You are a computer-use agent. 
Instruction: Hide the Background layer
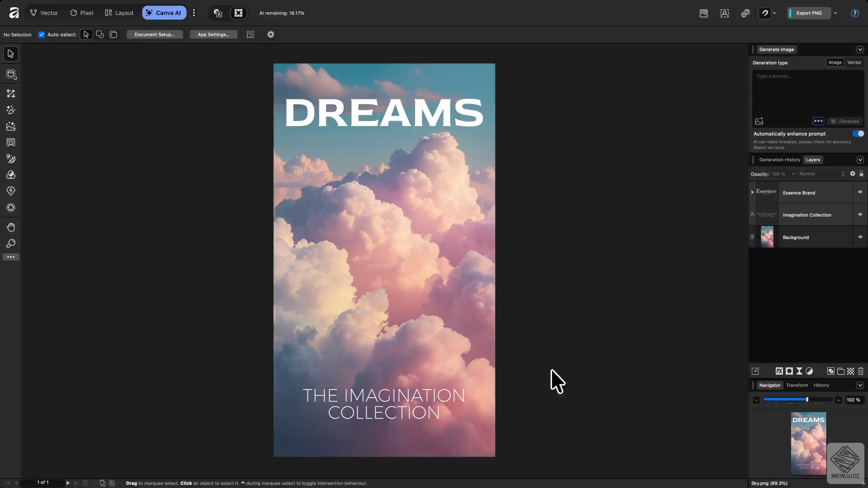click(x=860, y=237)
